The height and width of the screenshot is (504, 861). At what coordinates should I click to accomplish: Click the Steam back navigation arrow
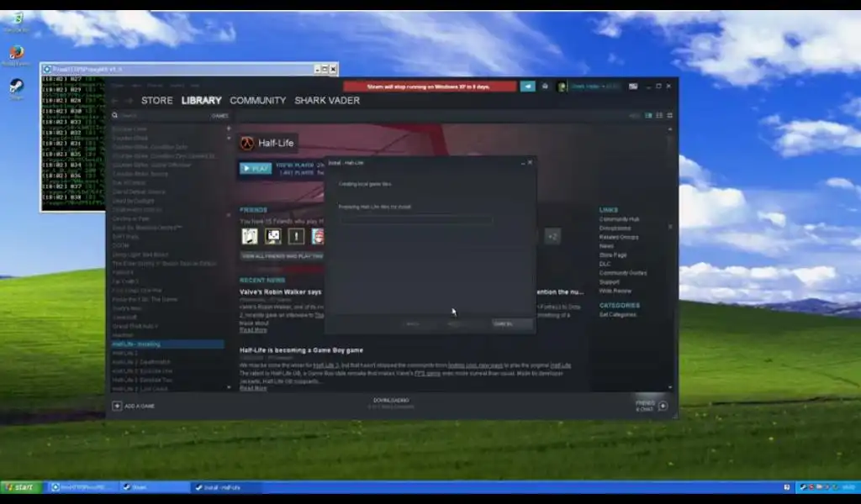coord(114,100)
